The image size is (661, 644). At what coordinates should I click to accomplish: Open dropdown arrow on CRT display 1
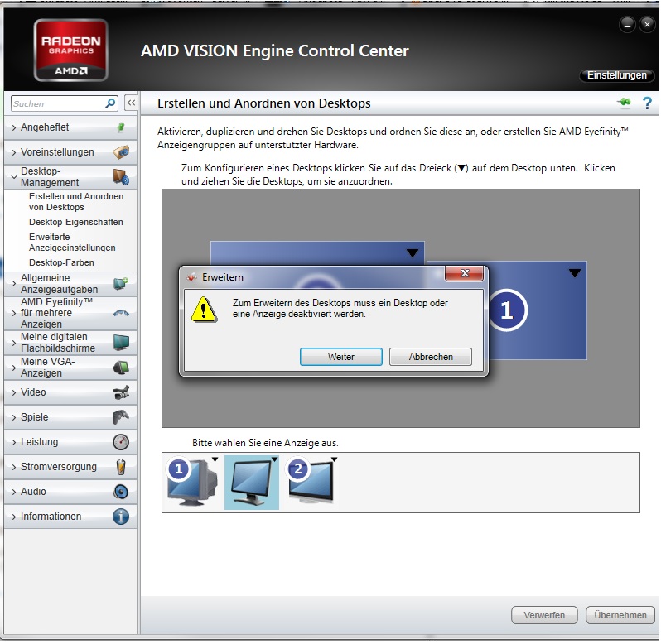(x=215, y=459)
